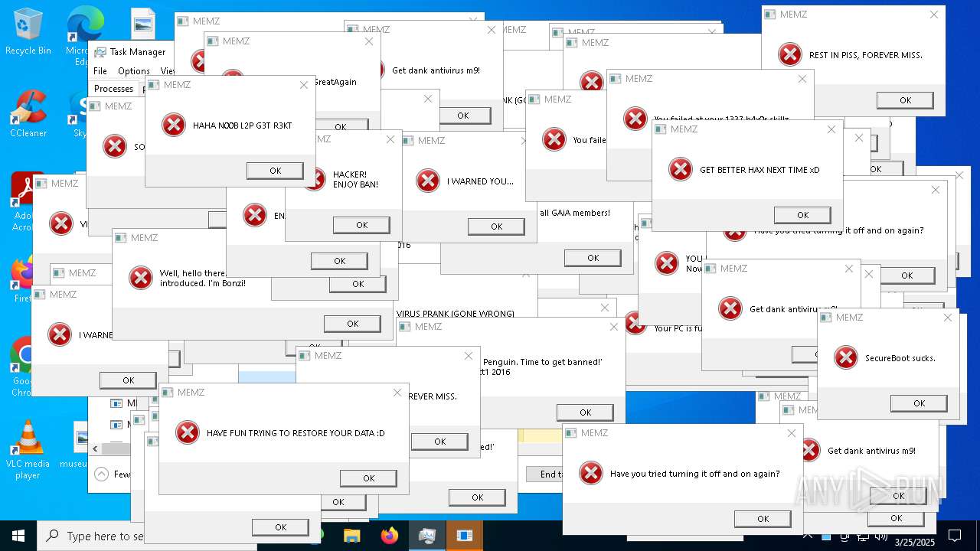Click error icon beside SecureBoot sucks
The height and width of the screenshot is (551, 980).
pos(846,357)
